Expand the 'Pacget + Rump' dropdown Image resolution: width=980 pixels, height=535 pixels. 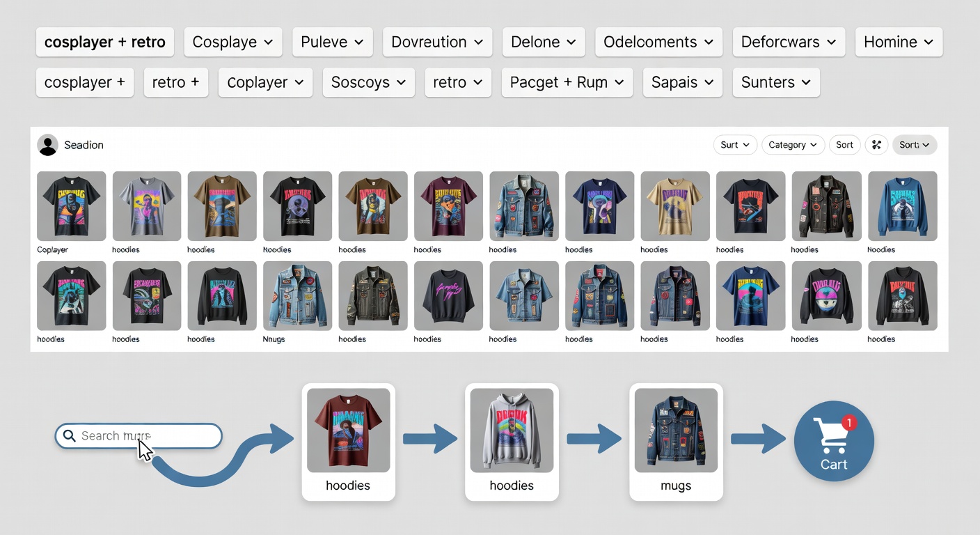click(x=567, y=82)
